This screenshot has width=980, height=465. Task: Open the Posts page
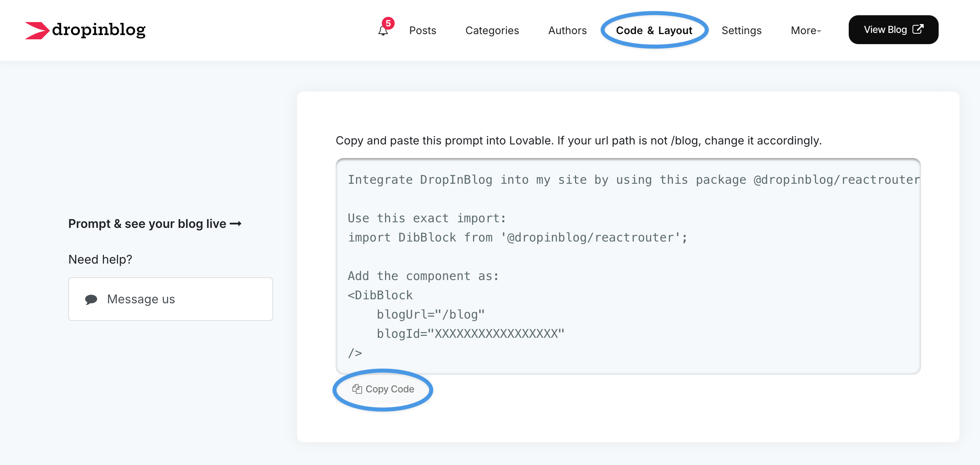click(422, 30)
